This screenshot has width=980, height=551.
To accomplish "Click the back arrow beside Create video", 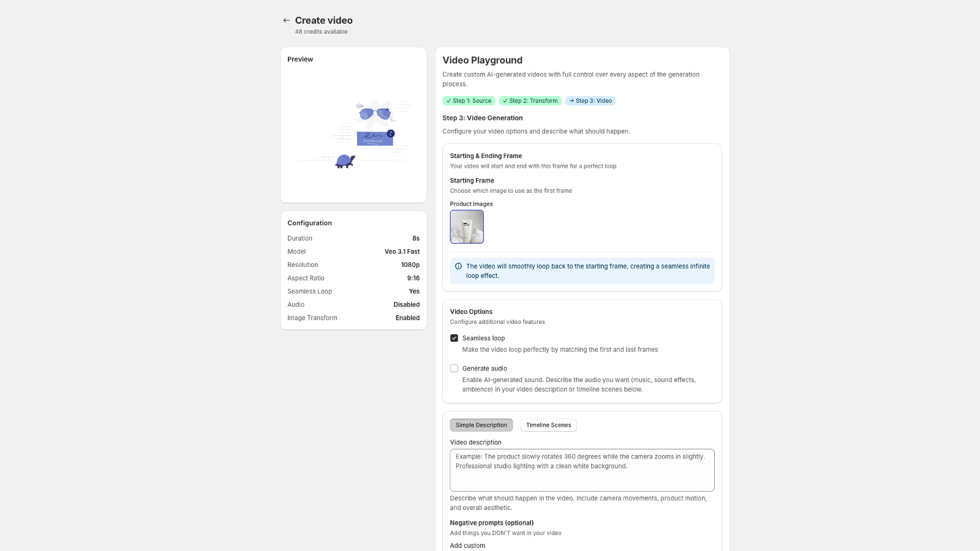I will click(x=286, y=20).
